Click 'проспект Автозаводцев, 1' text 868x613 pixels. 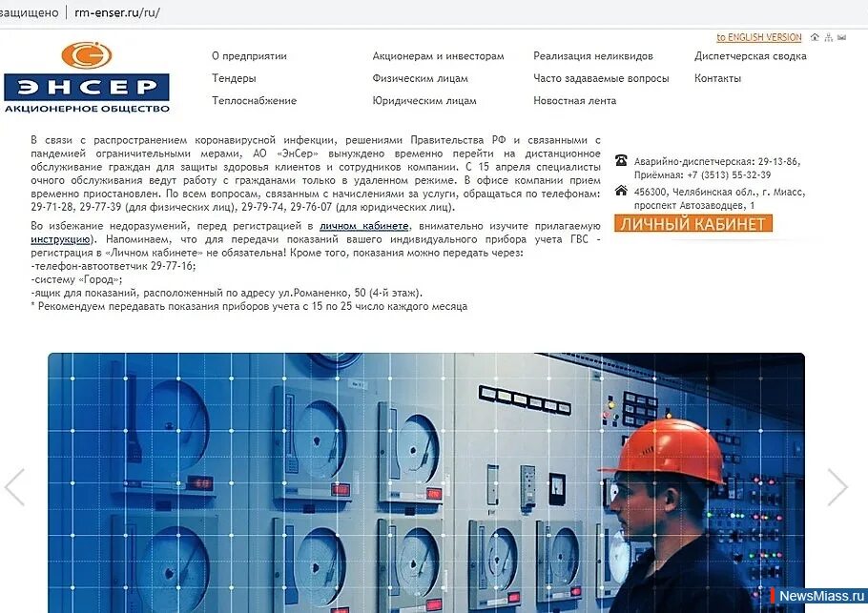694,205
